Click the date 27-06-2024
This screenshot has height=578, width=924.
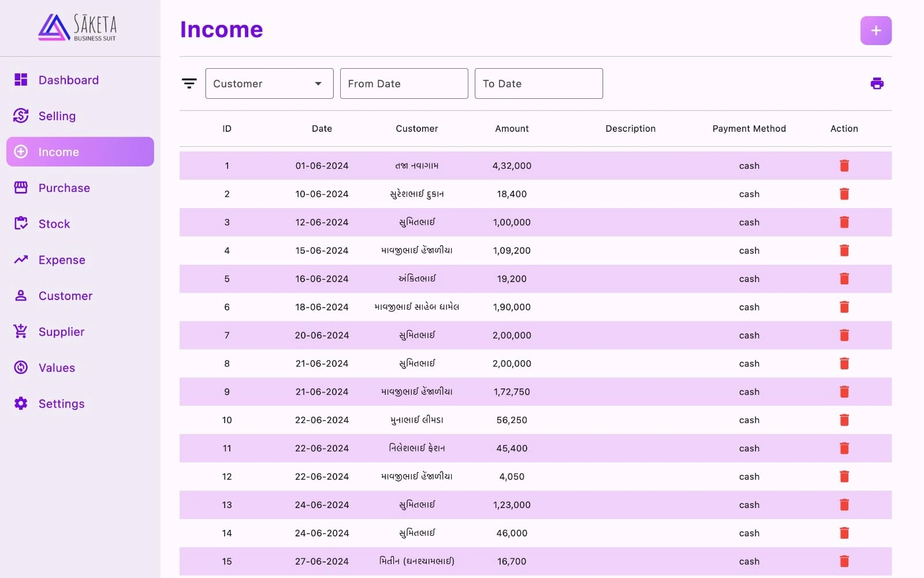(x=322, y=561)
